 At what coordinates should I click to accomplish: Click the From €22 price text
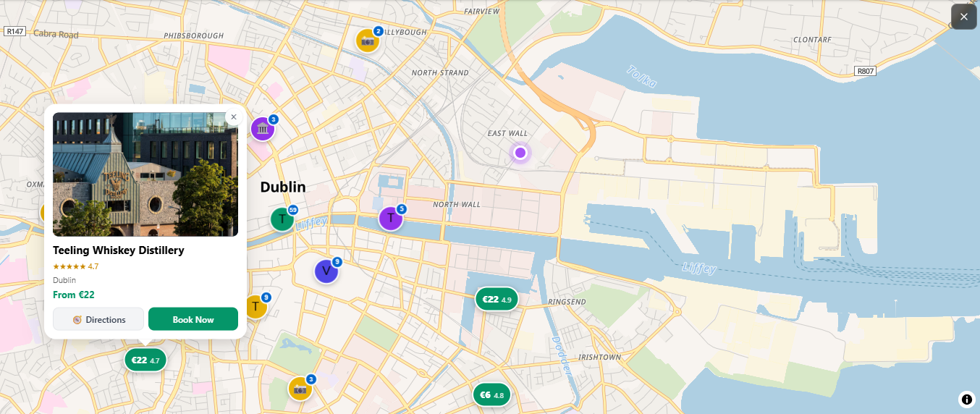[x=74, y=295]
